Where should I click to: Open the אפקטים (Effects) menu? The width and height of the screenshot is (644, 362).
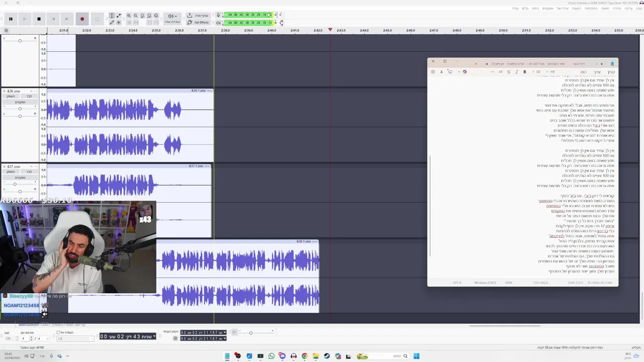pyautogui.click(x=548, y=9)
